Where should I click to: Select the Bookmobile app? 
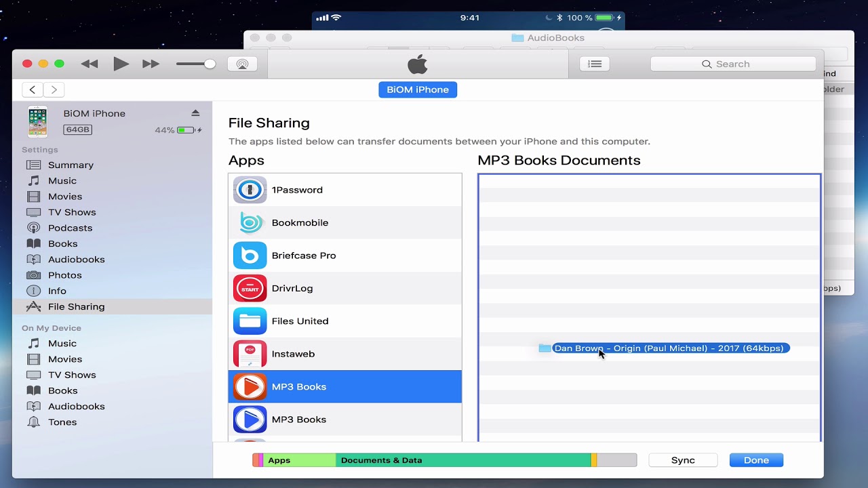(345, 222)
